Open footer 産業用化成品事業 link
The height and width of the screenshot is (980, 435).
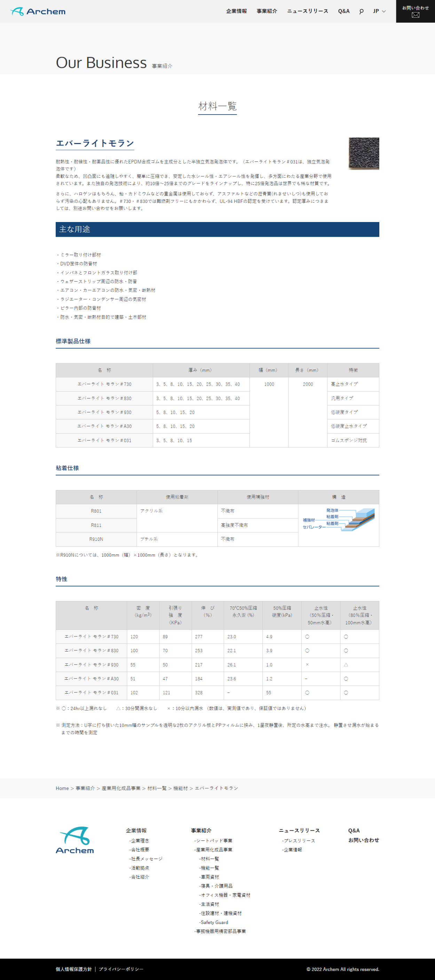pyautogui.click(x=213, y=850)
